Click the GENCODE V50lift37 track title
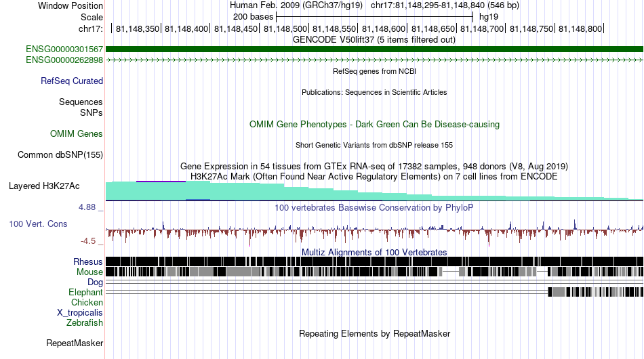The height and width of the screenshot is (359, 644). [374, 40]
